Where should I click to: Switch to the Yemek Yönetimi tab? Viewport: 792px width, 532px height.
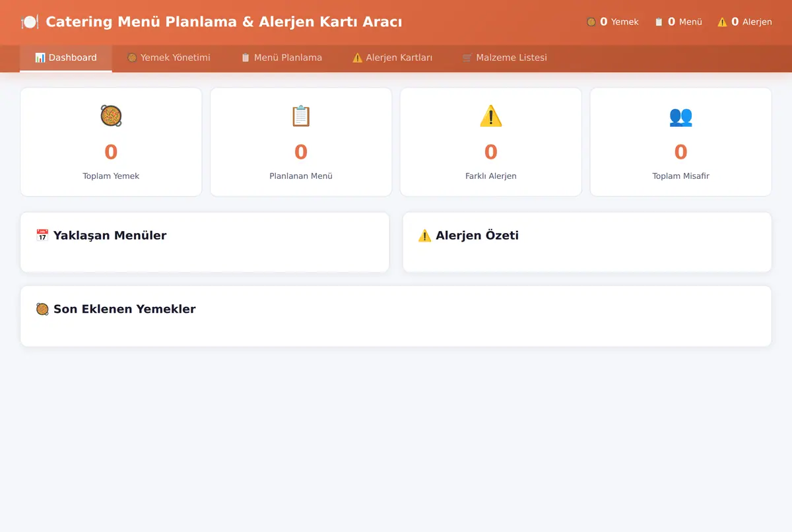169,58
